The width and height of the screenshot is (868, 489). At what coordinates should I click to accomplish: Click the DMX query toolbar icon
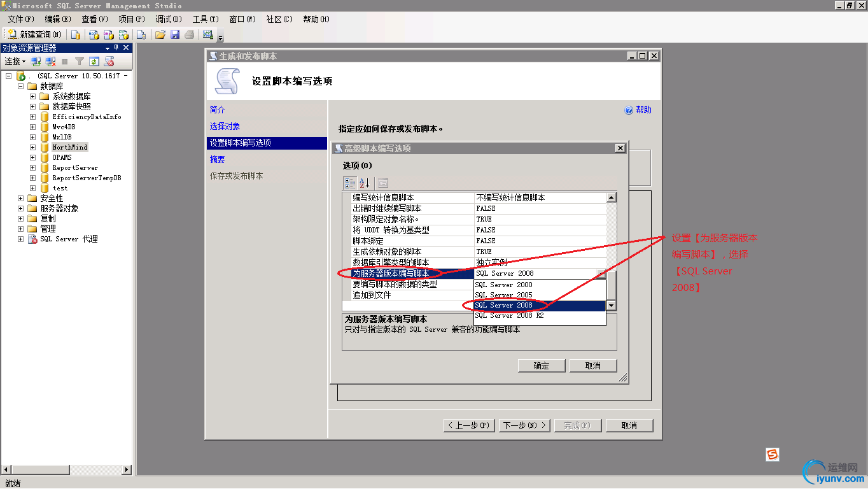(x=108, y=34)
